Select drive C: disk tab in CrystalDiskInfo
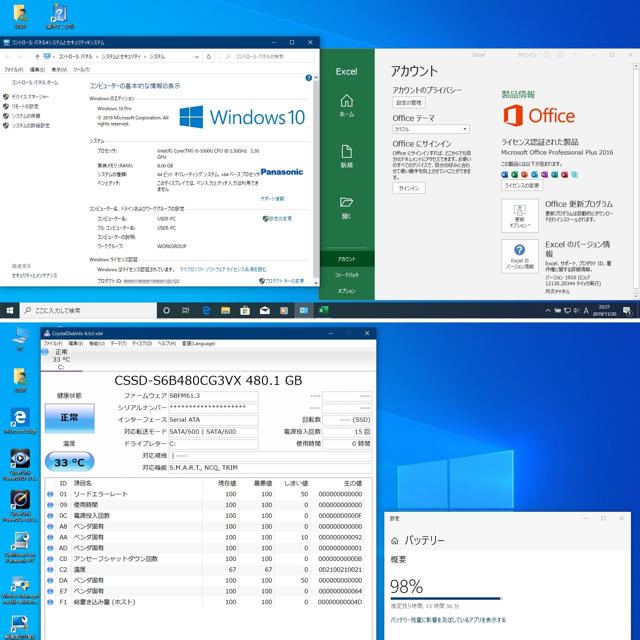 point(61,359)
